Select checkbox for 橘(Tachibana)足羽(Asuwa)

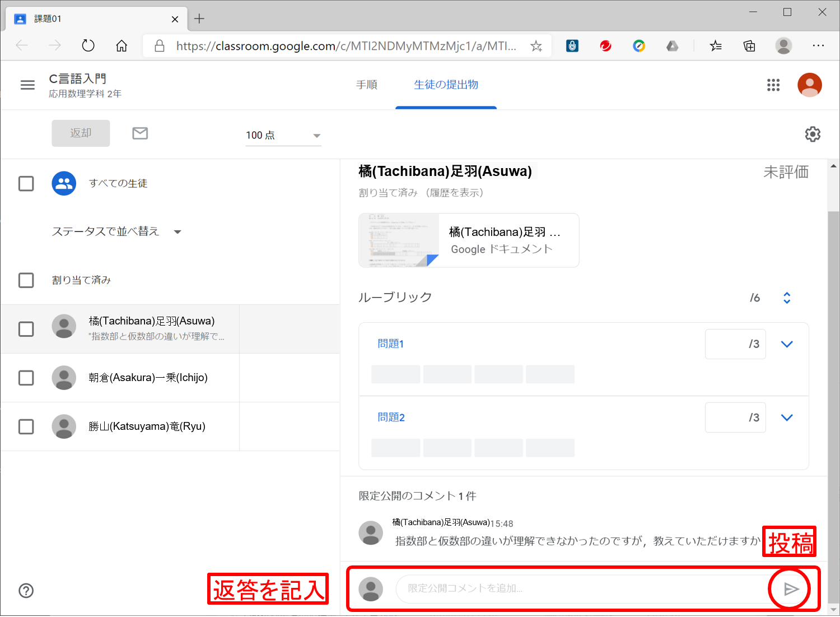point(26,329)
